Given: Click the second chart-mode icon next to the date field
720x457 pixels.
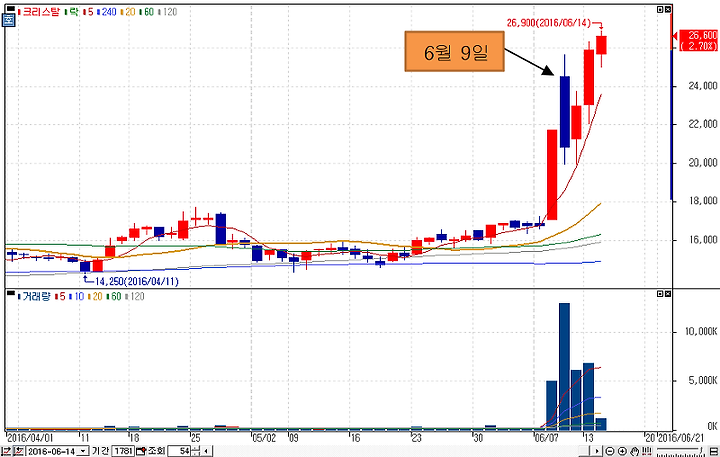Looking at the screenshot, I should pyautogui.click(x=18, y=451).
